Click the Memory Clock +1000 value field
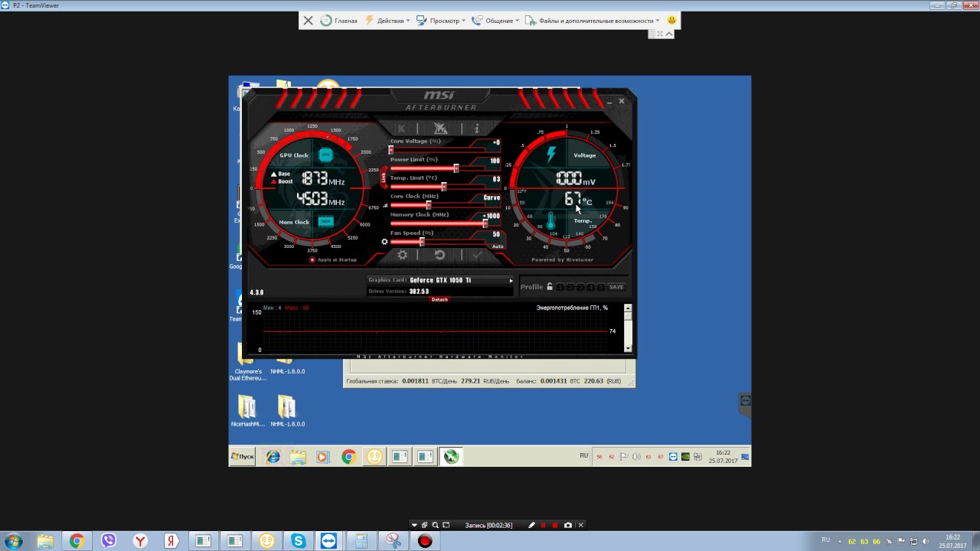The width and height of the screenshot is (980, 551). (491, 216)
